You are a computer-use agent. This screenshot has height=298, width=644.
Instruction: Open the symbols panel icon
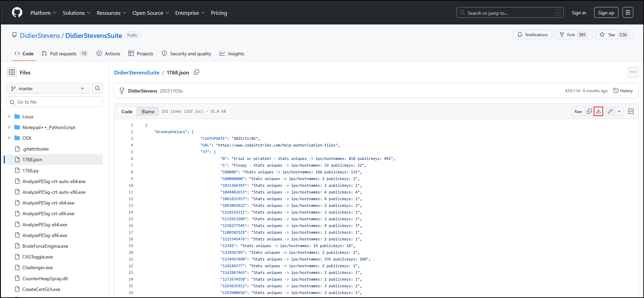631,111
